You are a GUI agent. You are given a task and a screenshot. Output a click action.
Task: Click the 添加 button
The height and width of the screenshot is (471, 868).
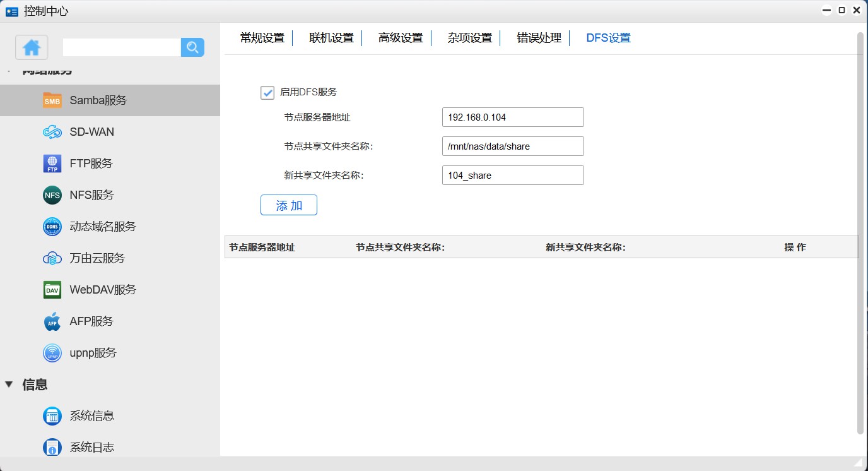click(289, 205)
